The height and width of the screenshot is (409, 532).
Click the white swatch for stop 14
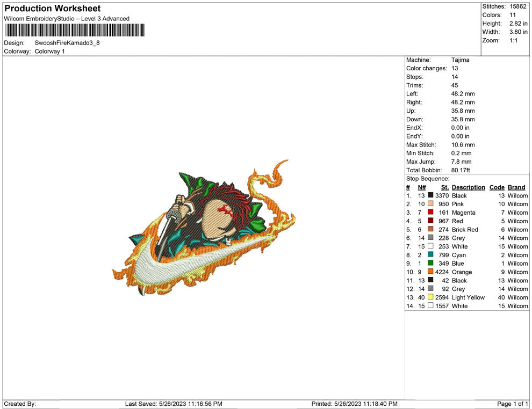[x=430, y=305]
